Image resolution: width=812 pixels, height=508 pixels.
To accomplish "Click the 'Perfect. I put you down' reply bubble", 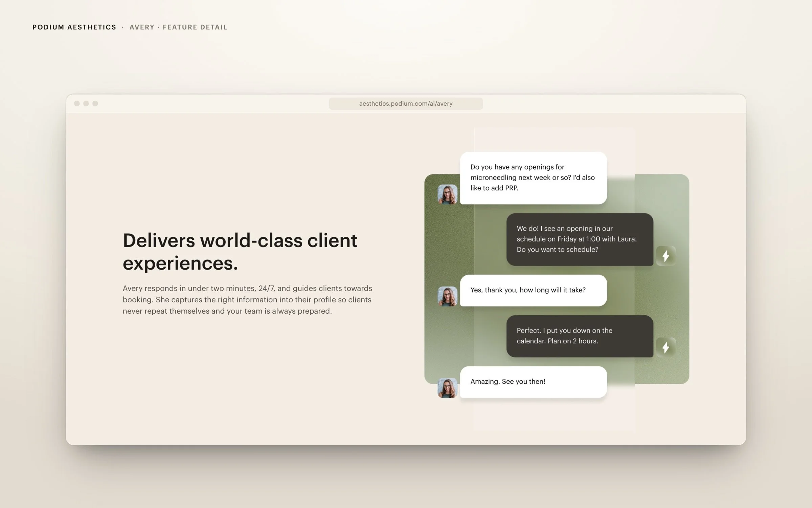I will (x=580, y=336).
